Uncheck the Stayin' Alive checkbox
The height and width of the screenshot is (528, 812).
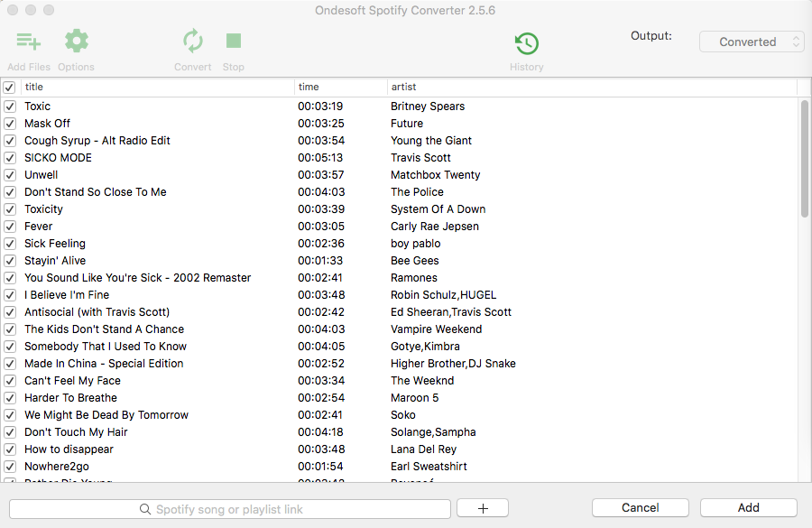10,261
